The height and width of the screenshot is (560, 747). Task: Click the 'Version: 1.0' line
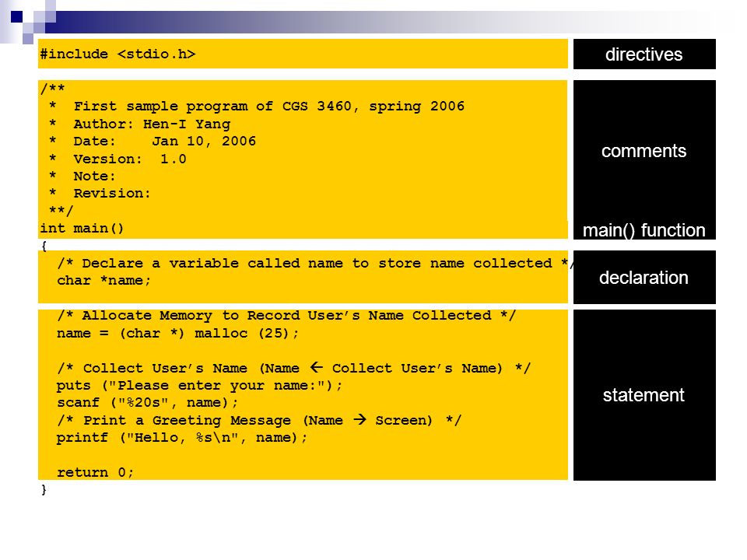pyautogui.click(x=117, y=159)
